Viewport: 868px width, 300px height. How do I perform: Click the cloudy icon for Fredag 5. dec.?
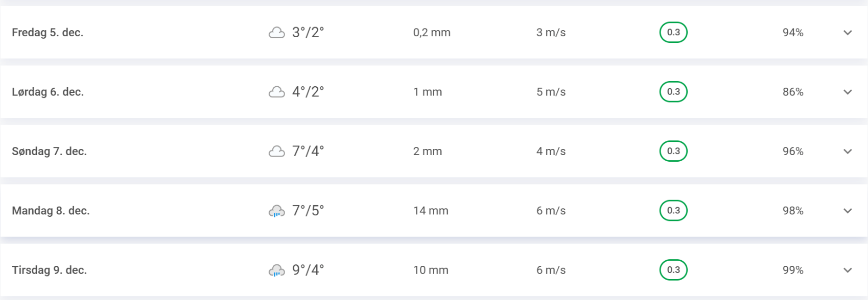click(x=276, y=33)
